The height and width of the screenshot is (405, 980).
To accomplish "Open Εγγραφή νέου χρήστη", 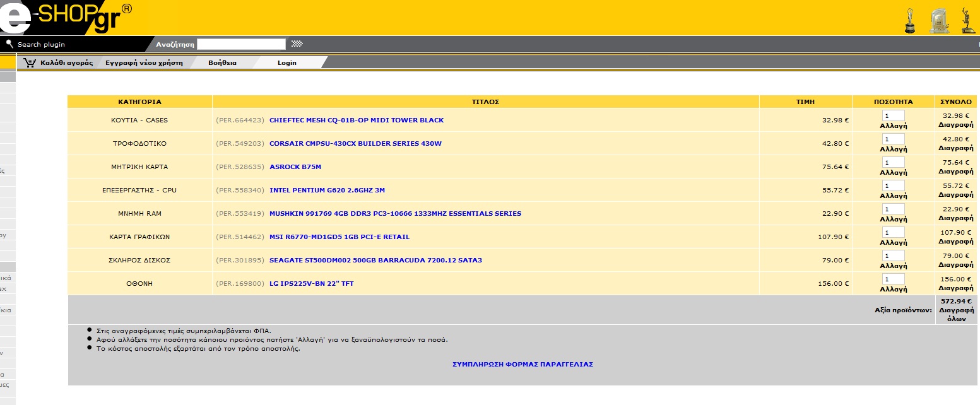I will [144, 62].
